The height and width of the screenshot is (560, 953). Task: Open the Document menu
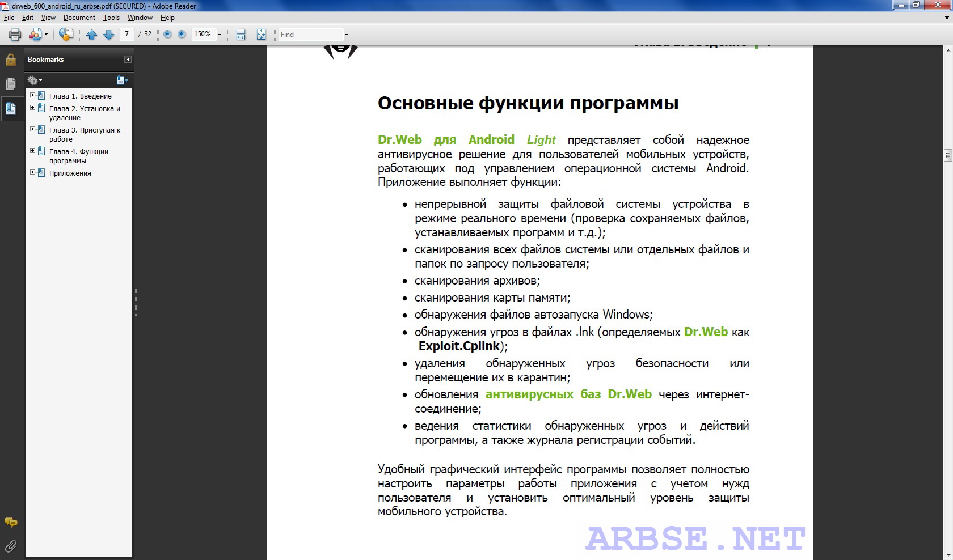79,18
